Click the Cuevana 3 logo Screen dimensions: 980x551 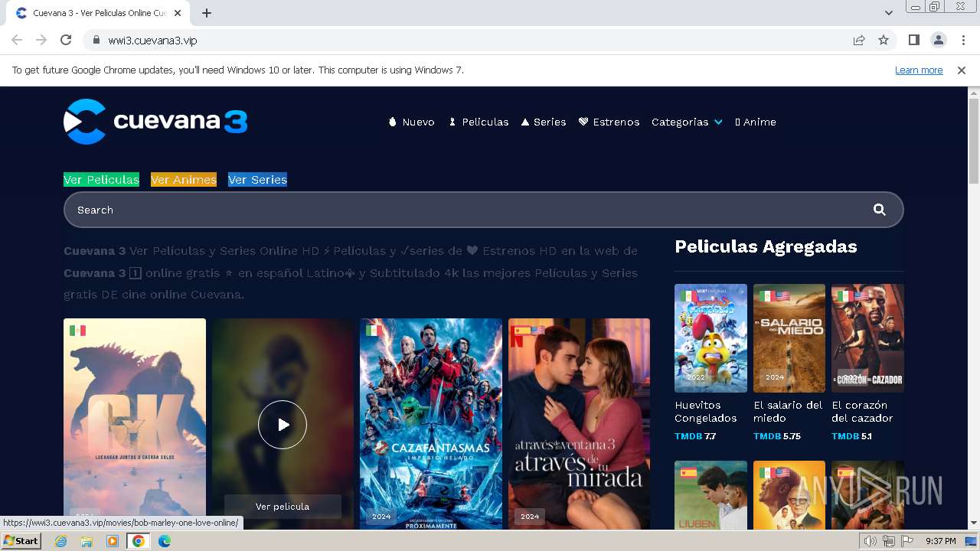(155, 122)
